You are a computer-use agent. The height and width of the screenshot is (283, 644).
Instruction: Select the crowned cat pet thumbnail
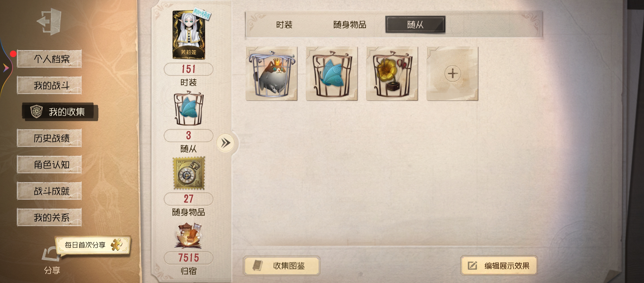[271, 74]
